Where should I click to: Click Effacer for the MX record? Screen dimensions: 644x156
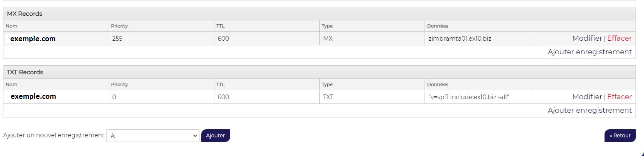(x=619, y=39)
